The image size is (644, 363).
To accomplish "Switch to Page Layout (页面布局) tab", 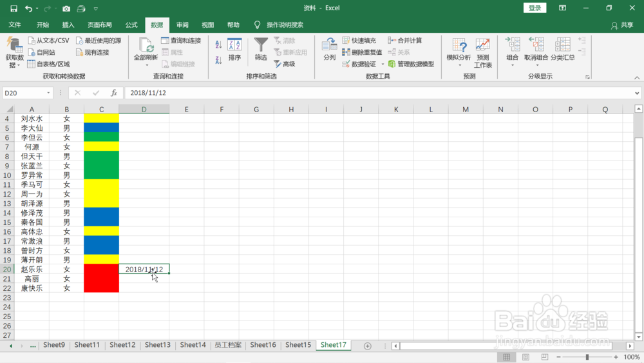I will coord(100,25).
